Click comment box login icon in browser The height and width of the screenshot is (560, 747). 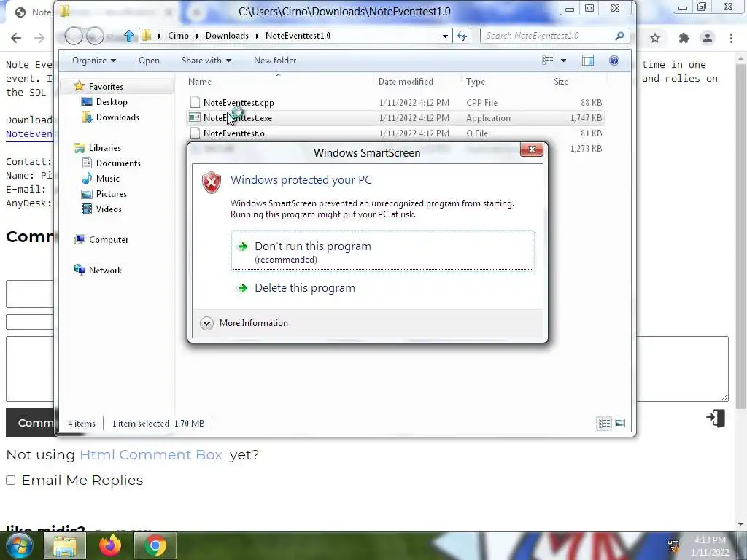pos(716,419)
